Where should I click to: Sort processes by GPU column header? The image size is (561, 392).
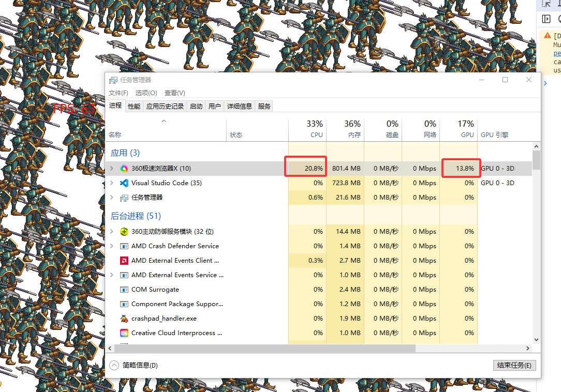tap(459, 129)
